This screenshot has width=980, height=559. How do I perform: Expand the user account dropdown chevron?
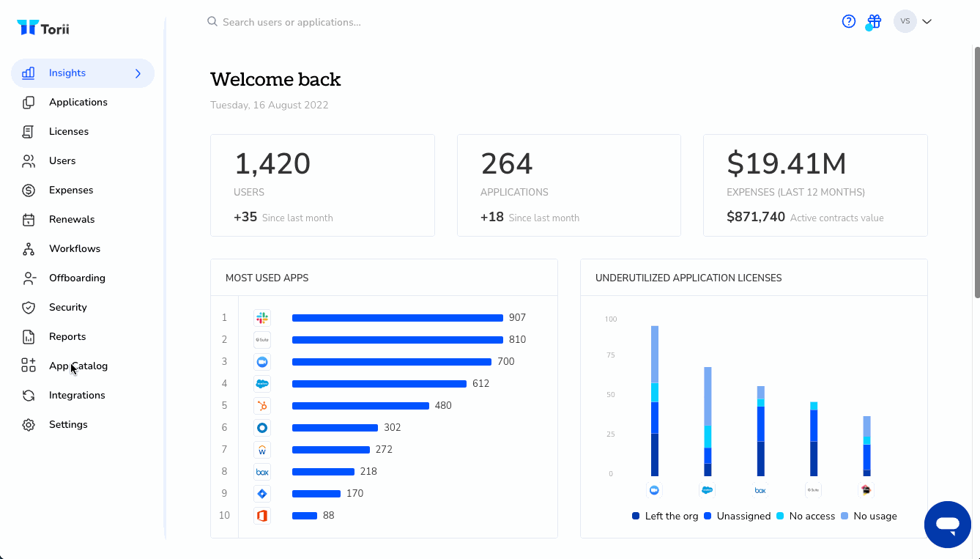927,22
